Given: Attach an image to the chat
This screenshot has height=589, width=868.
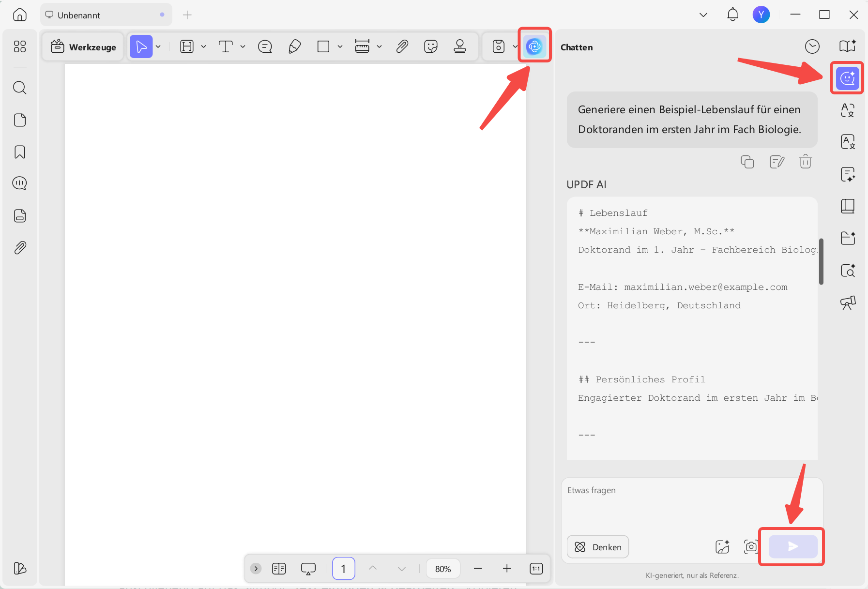Looking at the screenshot, I should tap(722, 547).
